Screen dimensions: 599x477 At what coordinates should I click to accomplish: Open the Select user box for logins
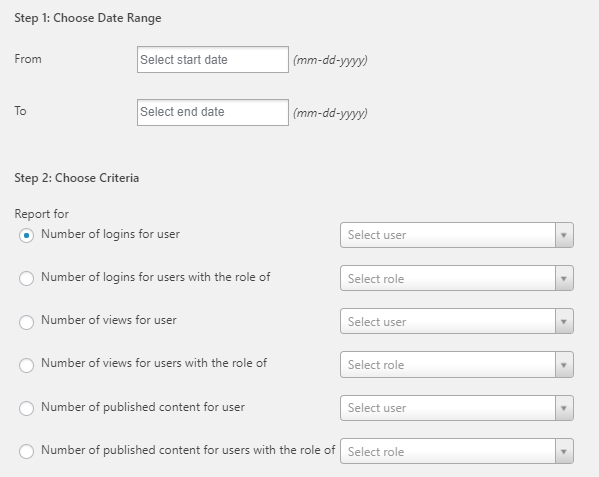pos(457,235)
